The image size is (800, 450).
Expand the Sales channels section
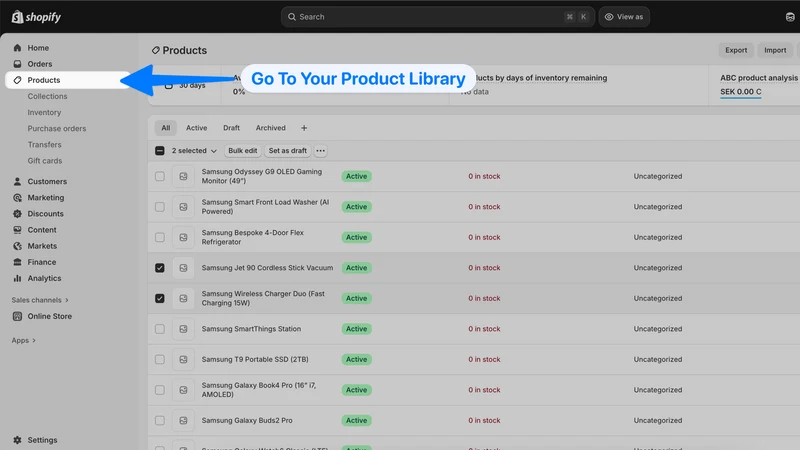(x=40, y=300)
